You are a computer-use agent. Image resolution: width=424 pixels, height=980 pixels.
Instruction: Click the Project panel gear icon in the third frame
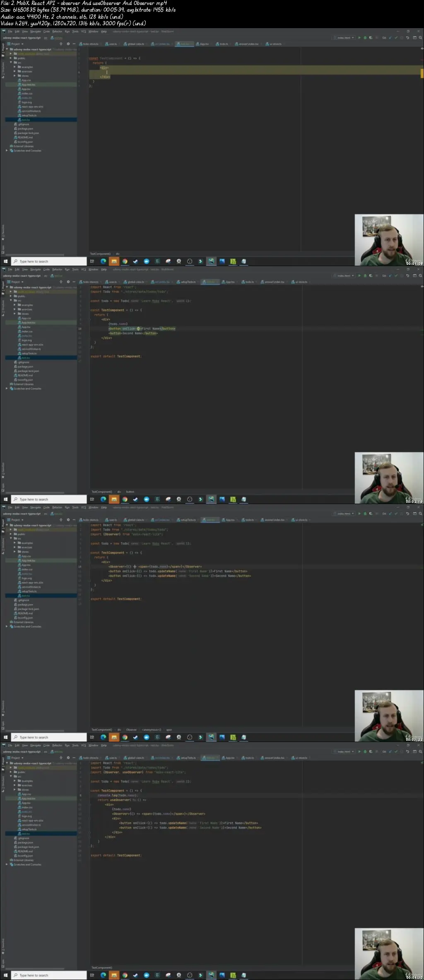tap(68, 520)
